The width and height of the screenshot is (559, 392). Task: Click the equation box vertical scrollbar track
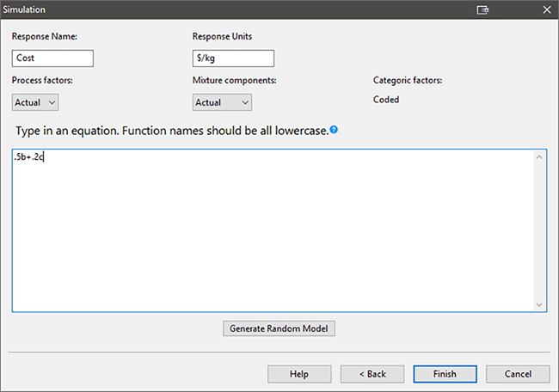tap(539, 230)
